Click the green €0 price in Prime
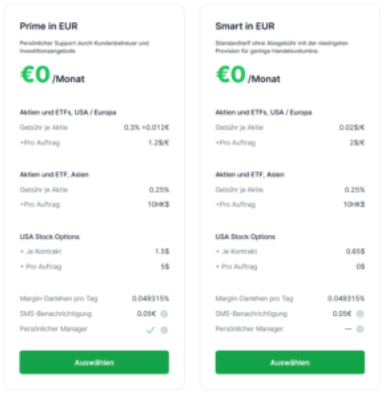Screen dimensions: 388x397 coord(35,74)
